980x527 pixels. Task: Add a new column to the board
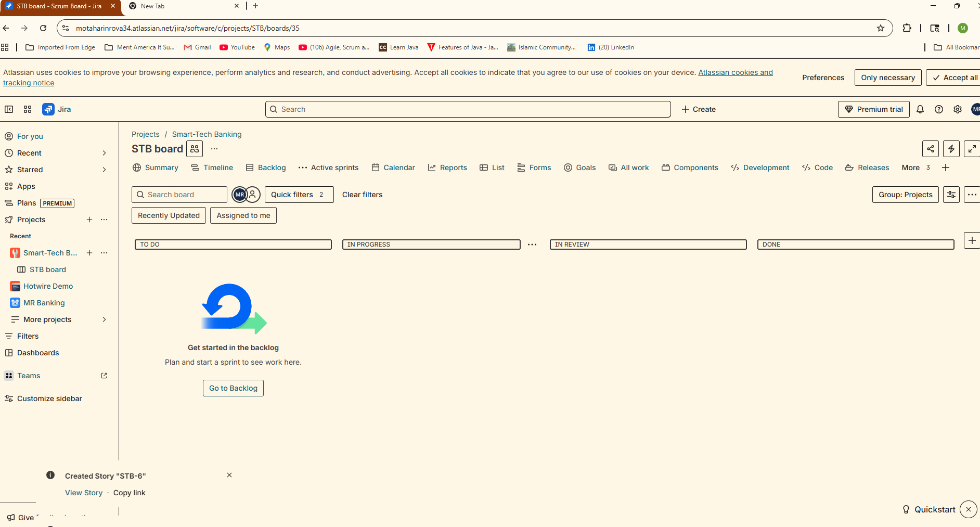(972, 240)
